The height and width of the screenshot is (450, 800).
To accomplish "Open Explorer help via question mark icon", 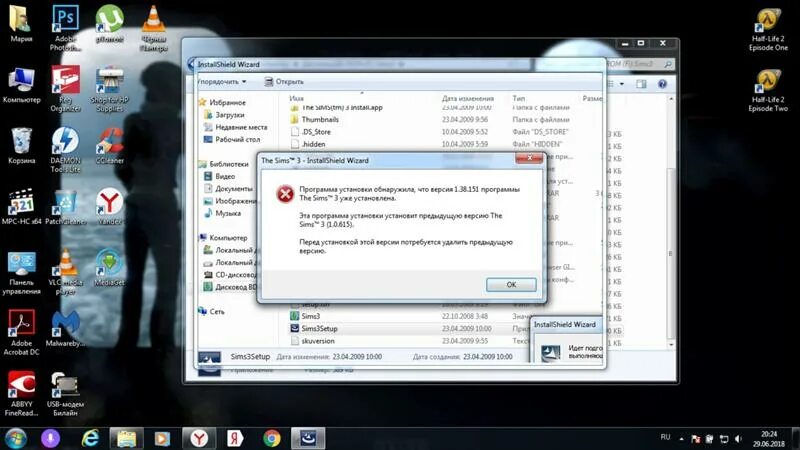I will click(662, 84).
